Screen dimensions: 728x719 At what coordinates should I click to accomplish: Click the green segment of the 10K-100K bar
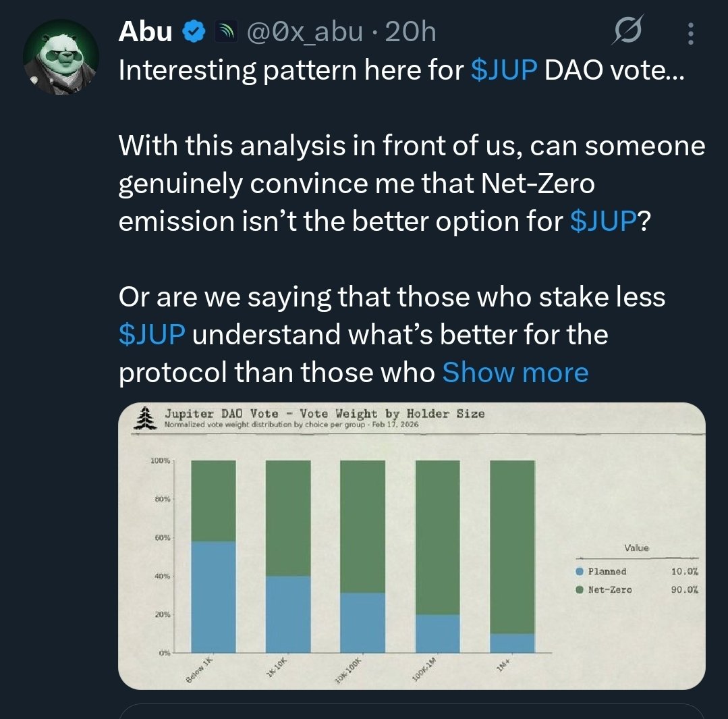[x=362, y=527]
